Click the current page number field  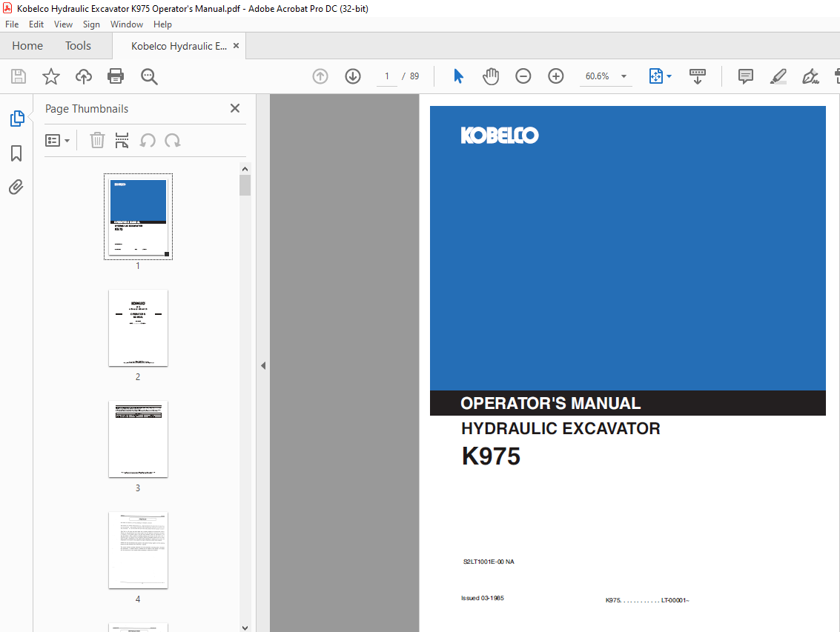coord(387,76)
